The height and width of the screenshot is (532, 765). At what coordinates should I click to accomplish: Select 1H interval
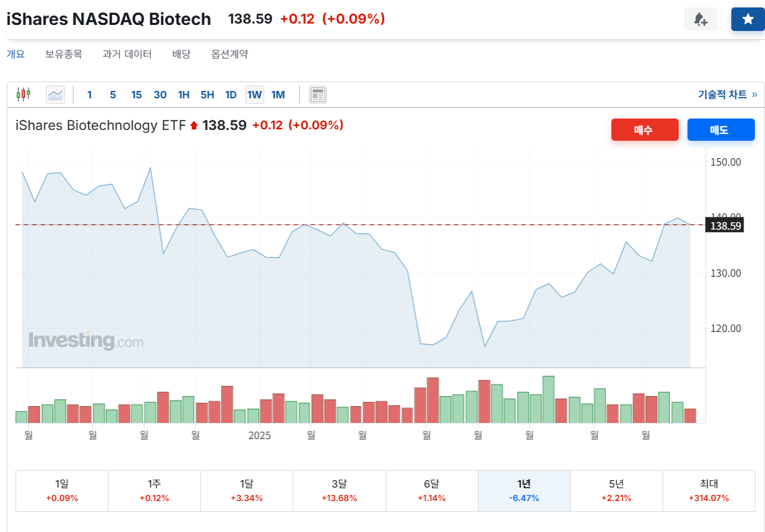pos(183,94)
